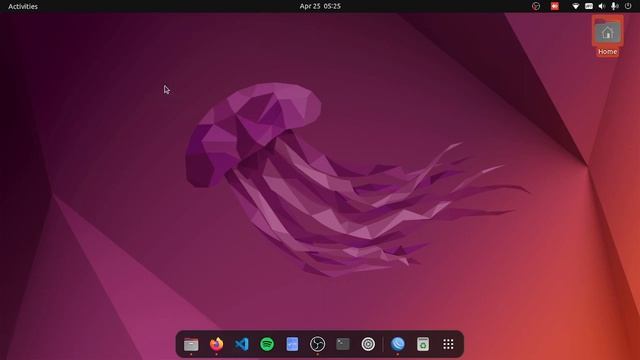The width and height of the screenshot is (640, 360).
Task: Show Applications grid in the dock
Action: (x=448, y=344)
